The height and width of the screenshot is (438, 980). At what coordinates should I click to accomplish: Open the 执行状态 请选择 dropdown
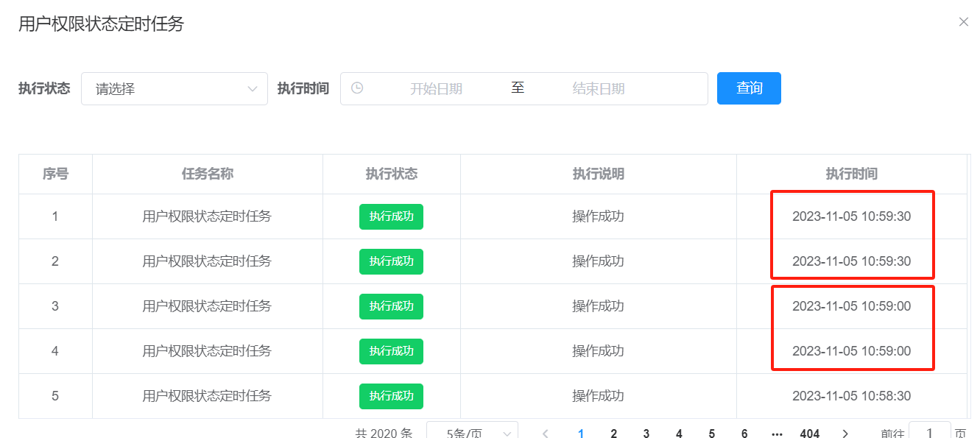(175, 88)
